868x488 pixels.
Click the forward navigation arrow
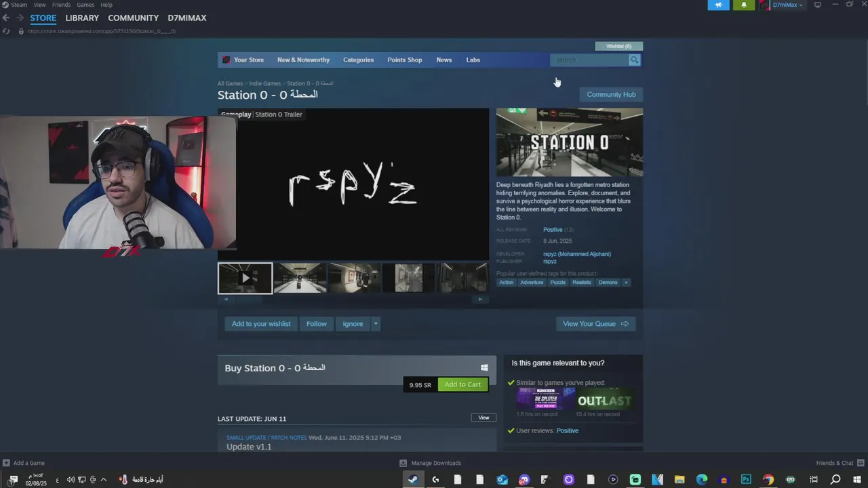pyautogui.click(x=19, y=18)
